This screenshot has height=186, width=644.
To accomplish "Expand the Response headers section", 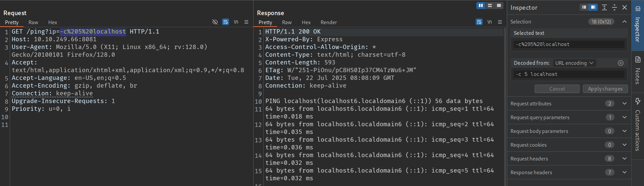I will pyautogui.click(x=624, y=173).
